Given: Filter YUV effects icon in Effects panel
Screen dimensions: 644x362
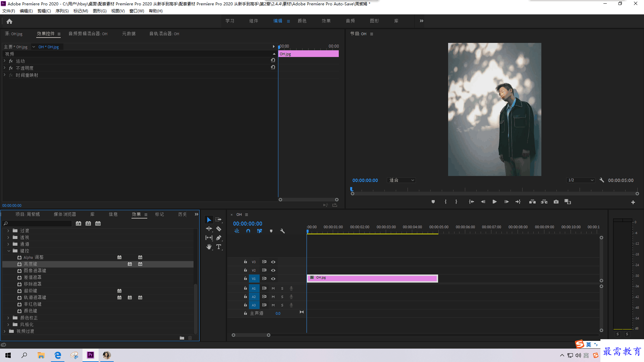Looking at the screenshot, I should [98, 224].
